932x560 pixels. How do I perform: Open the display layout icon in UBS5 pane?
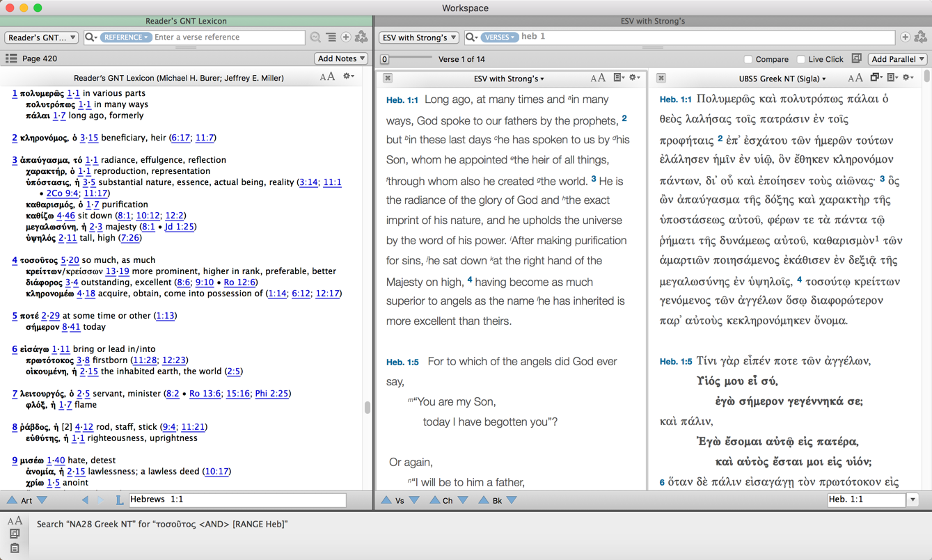[892, 79]
